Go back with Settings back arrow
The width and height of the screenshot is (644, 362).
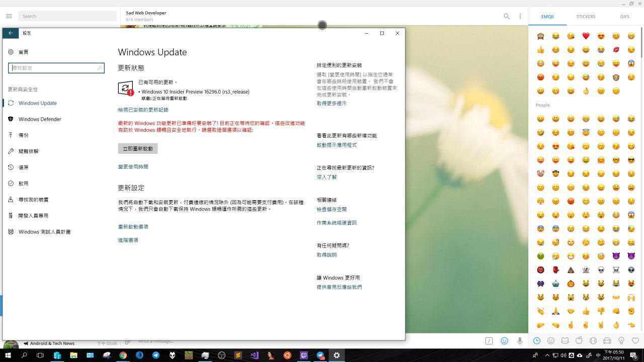tap(11, 33)
